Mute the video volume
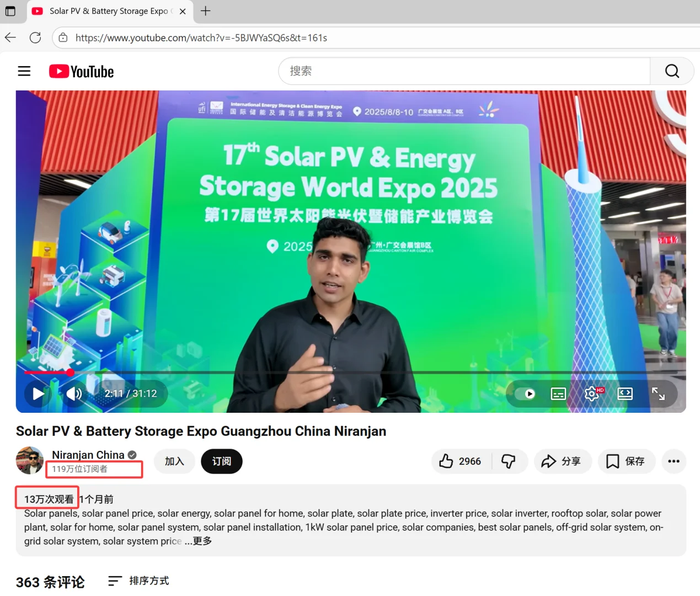The width and height of the screenshot is (700, 596). tap(74, 393)
